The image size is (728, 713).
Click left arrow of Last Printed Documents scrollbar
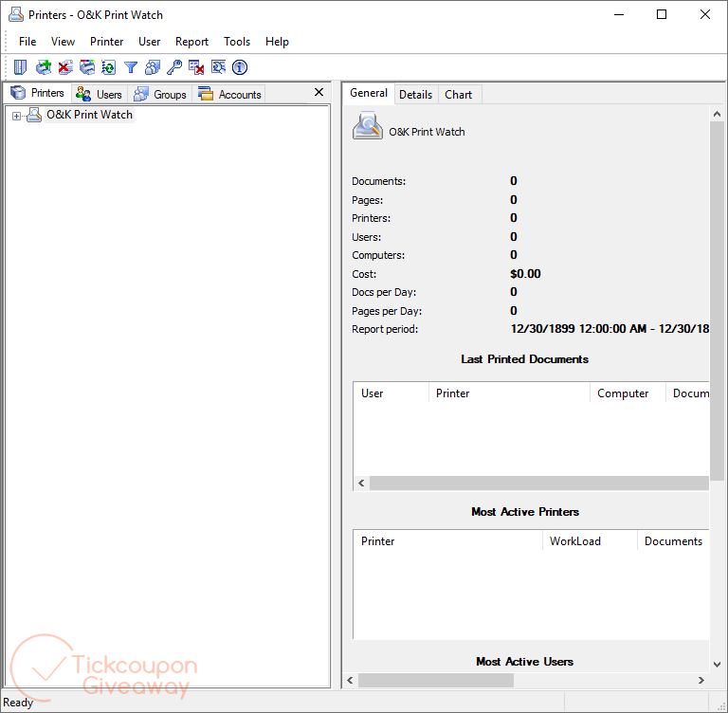[361, 483]
